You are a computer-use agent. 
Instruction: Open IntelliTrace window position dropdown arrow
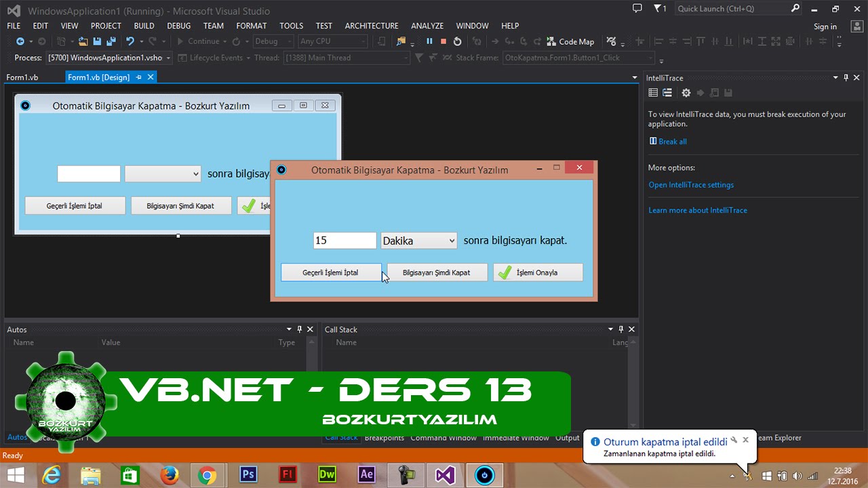point(835,78)
